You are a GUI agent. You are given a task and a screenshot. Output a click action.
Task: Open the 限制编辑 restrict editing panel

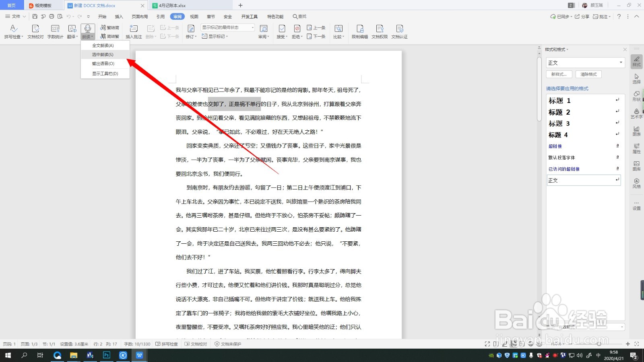pos(360,31)
